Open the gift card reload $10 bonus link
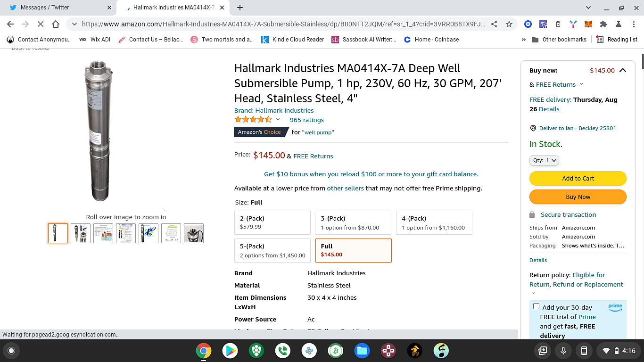The height and width of the screenshot is (362, 644). pyautogui.click(x=371, y=174)
